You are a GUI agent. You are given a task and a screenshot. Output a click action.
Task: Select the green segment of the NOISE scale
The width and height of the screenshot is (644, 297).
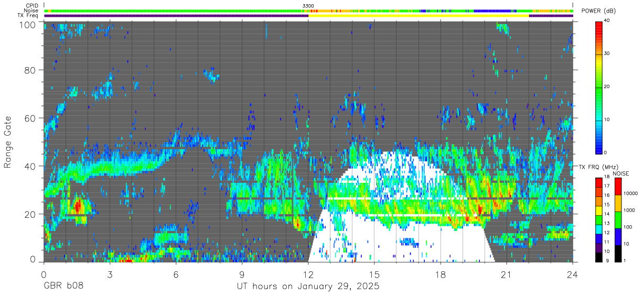tap(618, 220)
